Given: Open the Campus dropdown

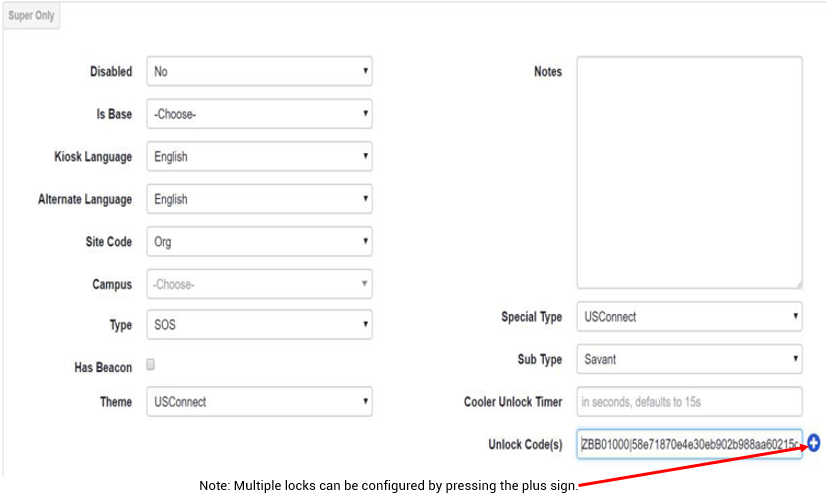Looking at the screenshot, I should coord(259,284).
